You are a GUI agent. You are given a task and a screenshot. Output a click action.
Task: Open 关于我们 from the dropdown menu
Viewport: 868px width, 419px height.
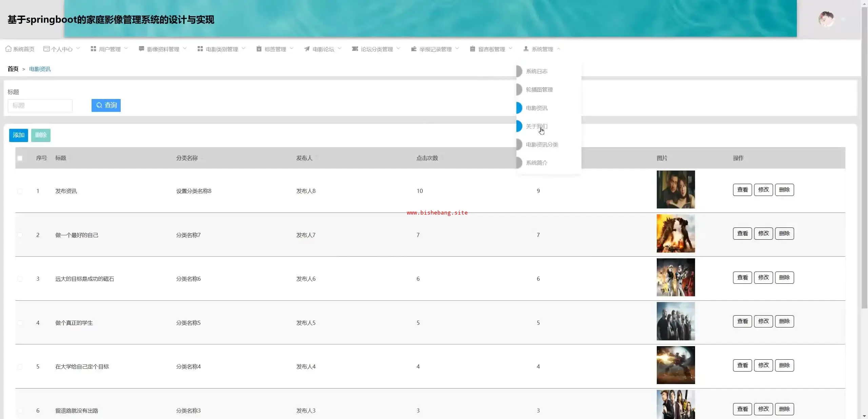[x=536, y=126]
